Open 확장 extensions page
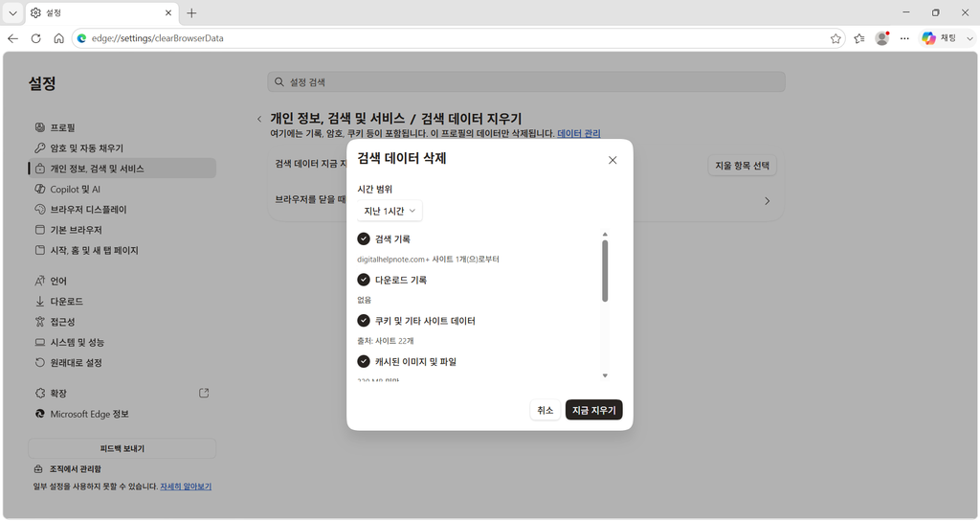Viewport: 980px width, 521px height. coord(122,394)
